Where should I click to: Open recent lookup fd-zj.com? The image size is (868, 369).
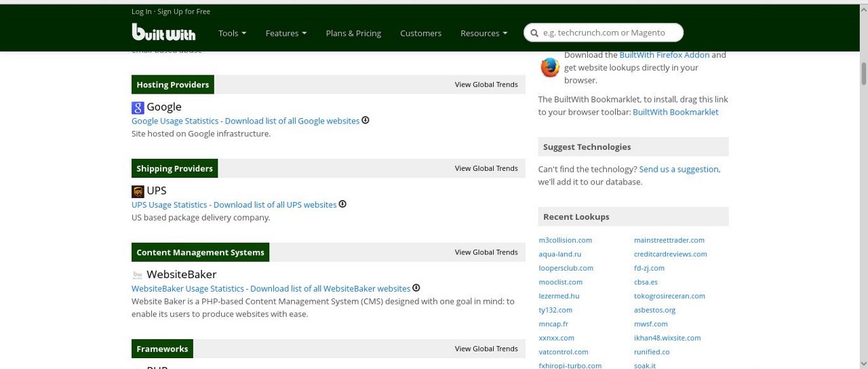(650, 268)
